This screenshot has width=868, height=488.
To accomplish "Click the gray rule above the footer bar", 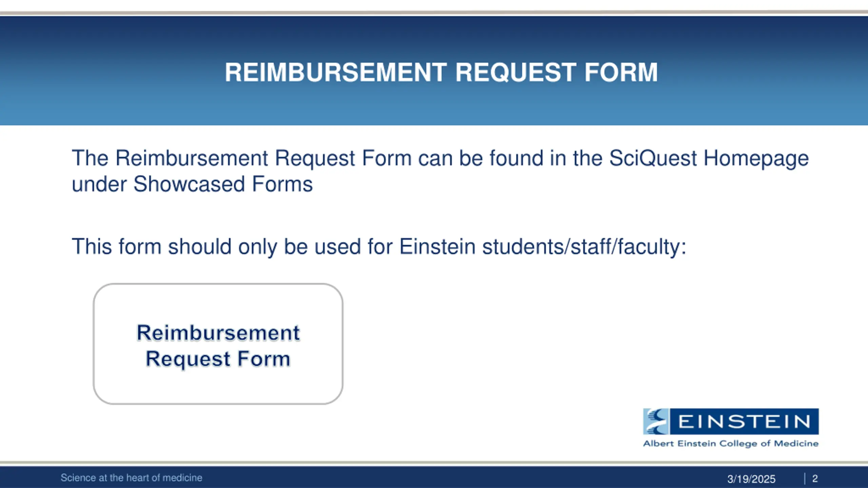I will point(434,463).
